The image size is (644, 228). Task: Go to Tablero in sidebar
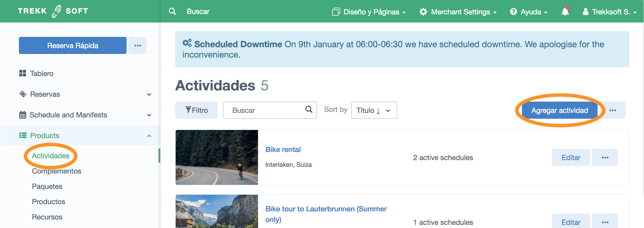click(41, 74)
